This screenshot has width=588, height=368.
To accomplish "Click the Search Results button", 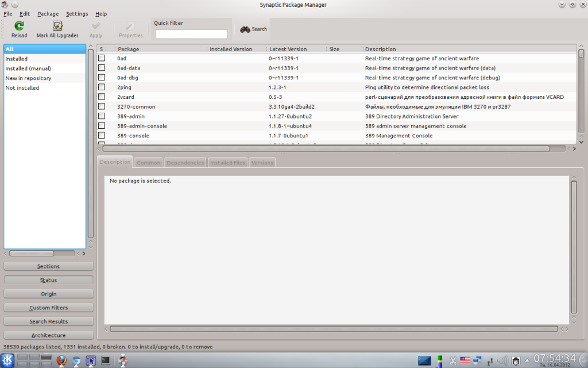I will click(48, 321).
